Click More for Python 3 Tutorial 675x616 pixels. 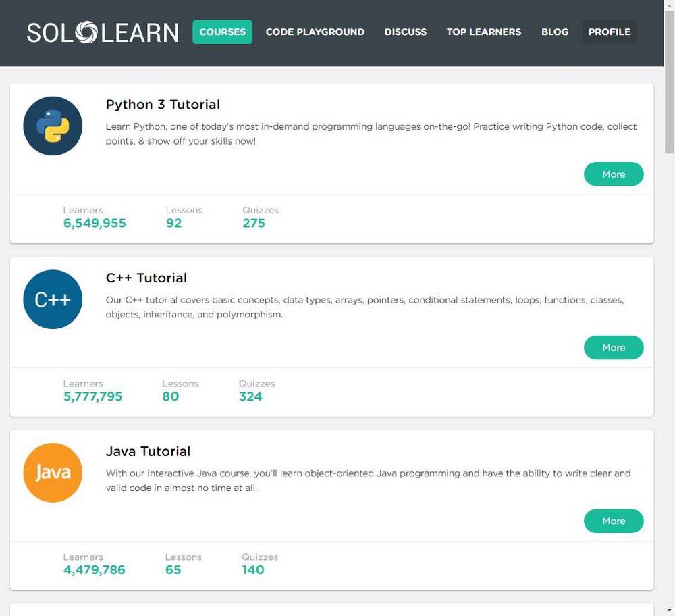(614, 174)
